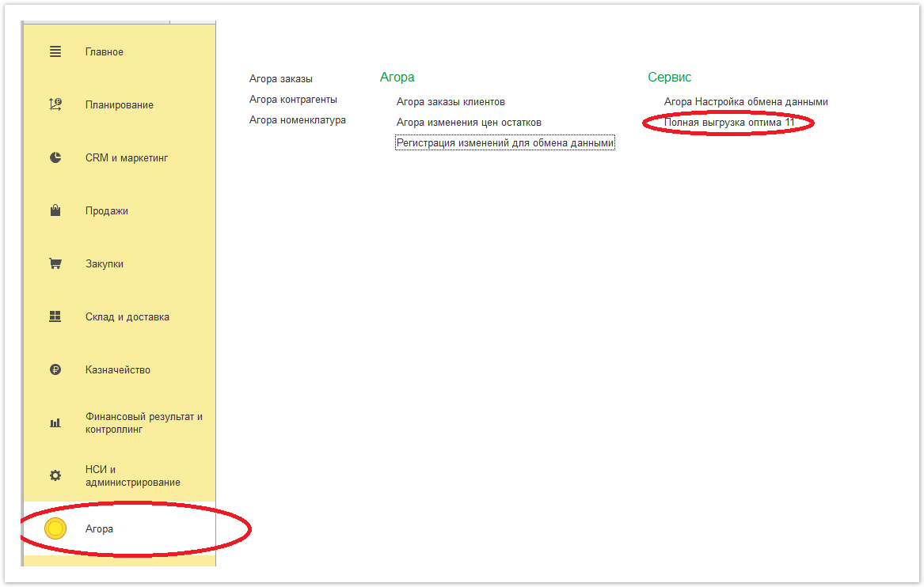
Task: Go to the Продажи section
Action: click(107, 210)
